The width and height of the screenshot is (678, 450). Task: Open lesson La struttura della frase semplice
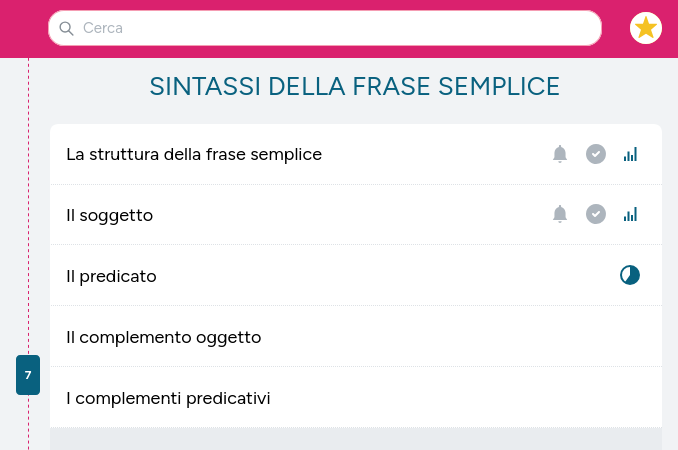coord(356,154)
